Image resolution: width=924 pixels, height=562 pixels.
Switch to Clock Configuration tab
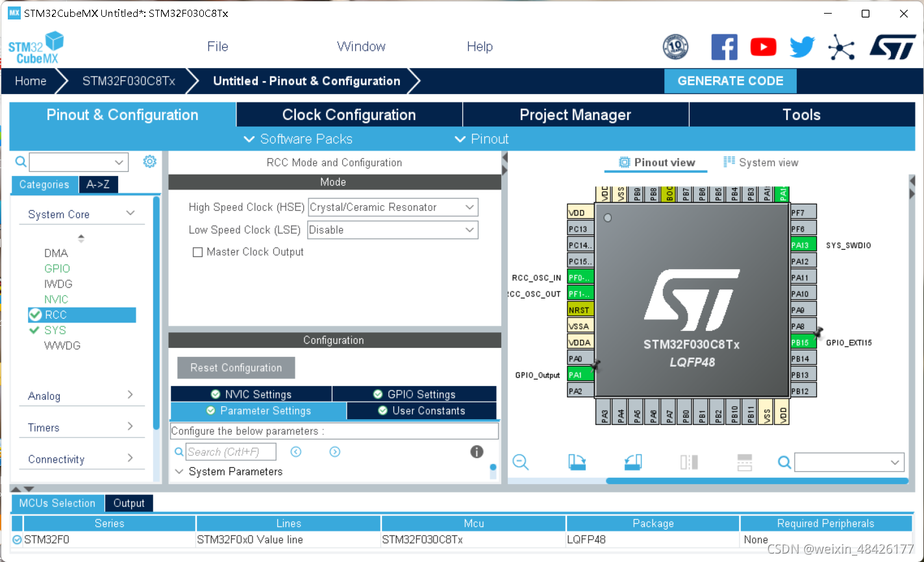click(349, 115)
